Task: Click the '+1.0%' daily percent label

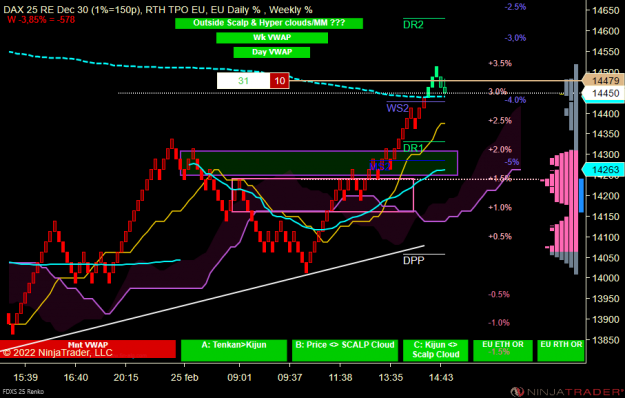Action: [x=500, y=208]
